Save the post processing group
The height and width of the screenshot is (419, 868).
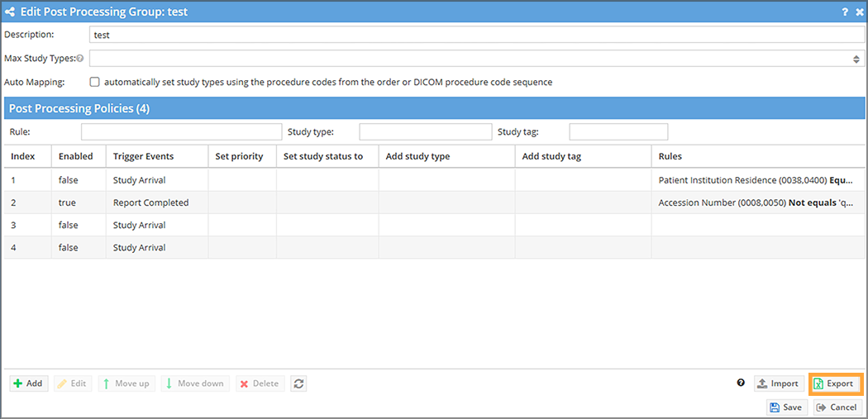coord(785,407)
